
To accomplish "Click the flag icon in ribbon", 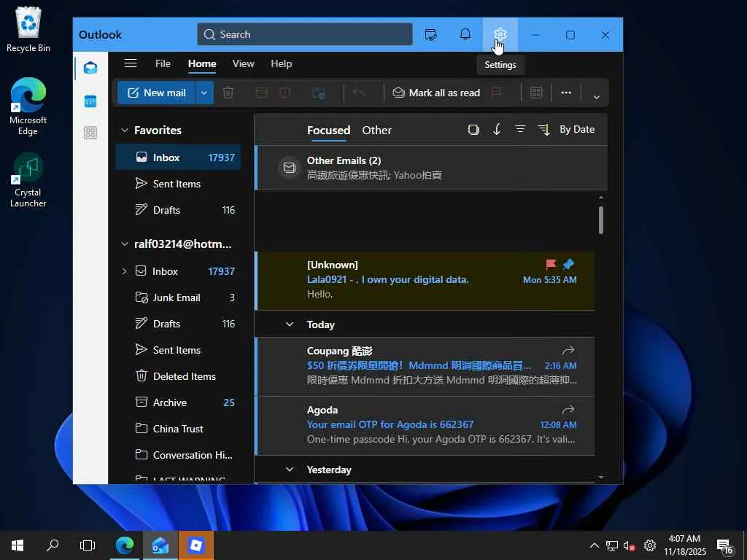I will 496,92.
